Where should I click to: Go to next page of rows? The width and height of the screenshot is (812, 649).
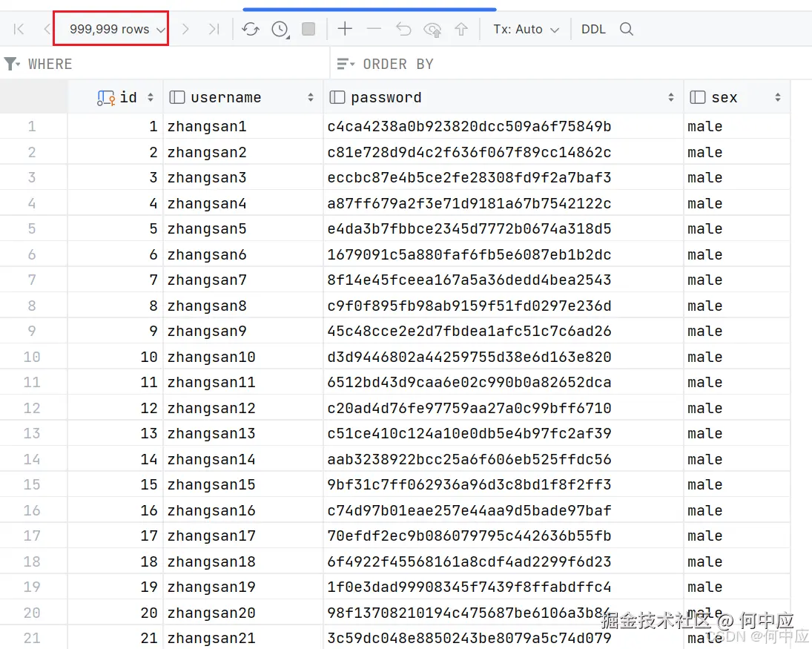pos(185,29)
